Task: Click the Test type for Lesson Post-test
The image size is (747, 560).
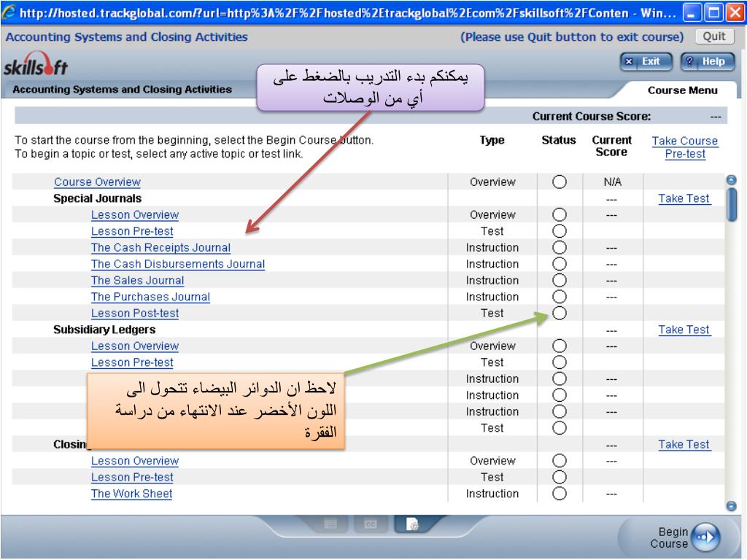Action: (492, 314)
